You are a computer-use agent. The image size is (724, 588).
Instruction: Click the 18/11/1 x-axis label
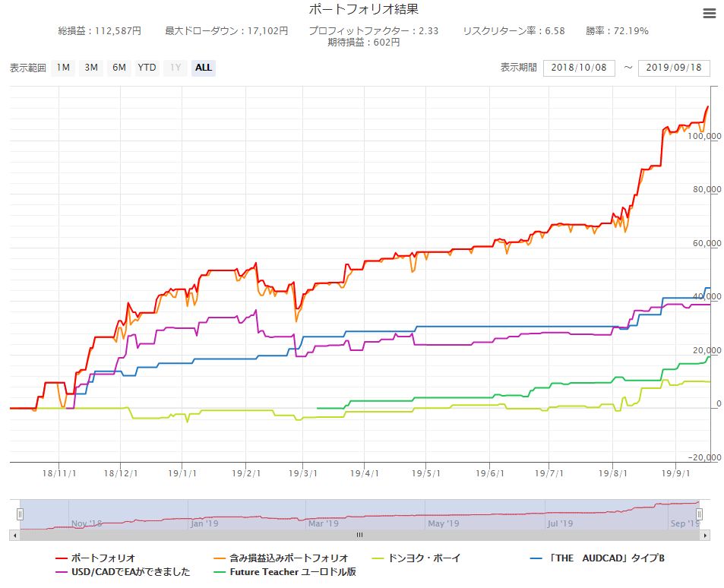coord(59,473)
